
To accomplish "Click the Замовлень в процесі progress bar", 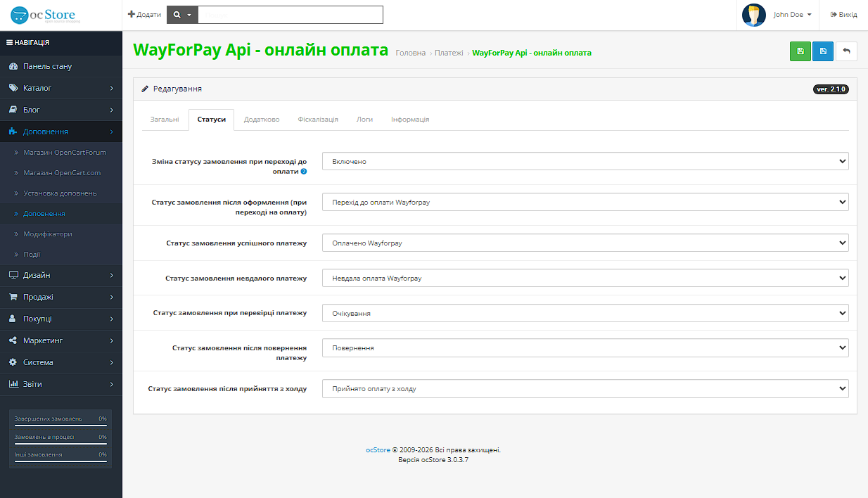I will [60, 443].
